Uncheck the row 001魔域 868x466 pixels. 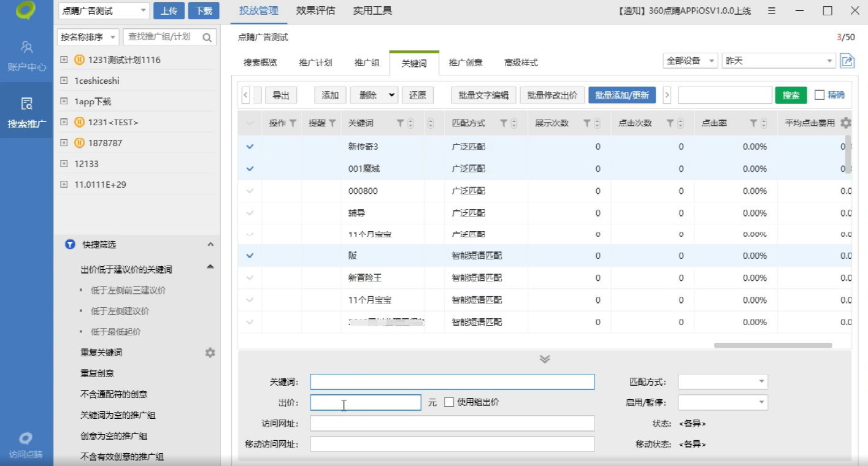(250, 169)
